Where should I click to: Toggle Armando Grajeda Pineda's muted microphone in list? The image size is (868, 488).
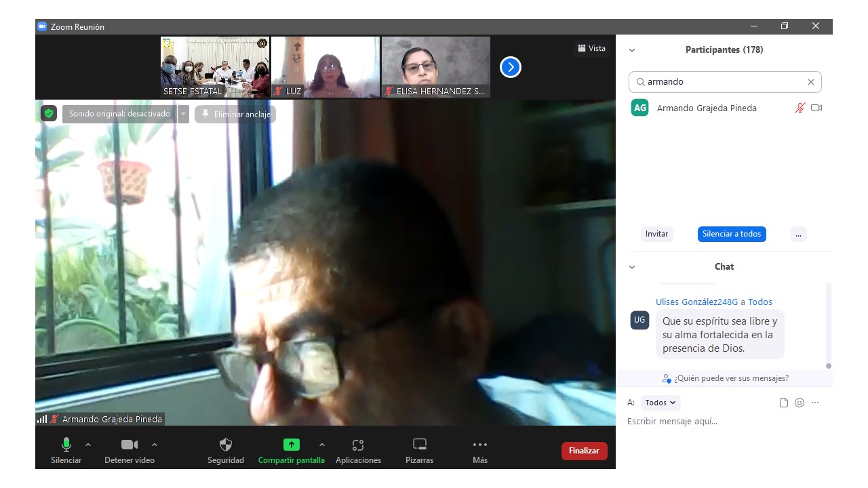point(800,108)
